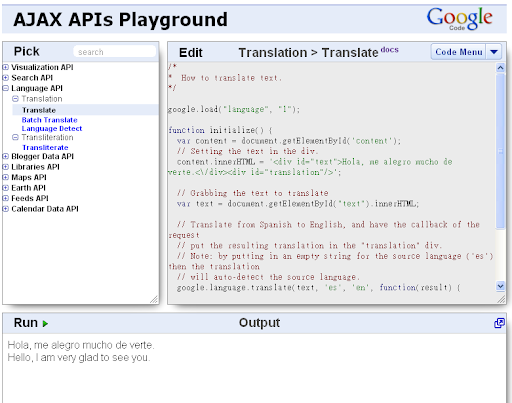The height and width of the screenshot is (403, 512).
Task: Expand the Libraries API node
Action: (5, 167)
